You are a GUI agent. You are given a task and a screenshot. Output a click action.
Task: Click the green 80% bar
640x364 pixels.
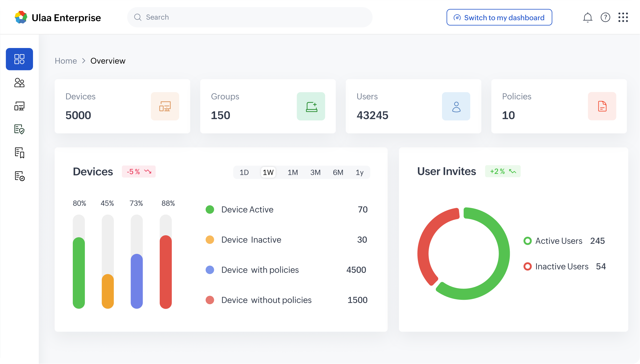(x=79, y=273)
